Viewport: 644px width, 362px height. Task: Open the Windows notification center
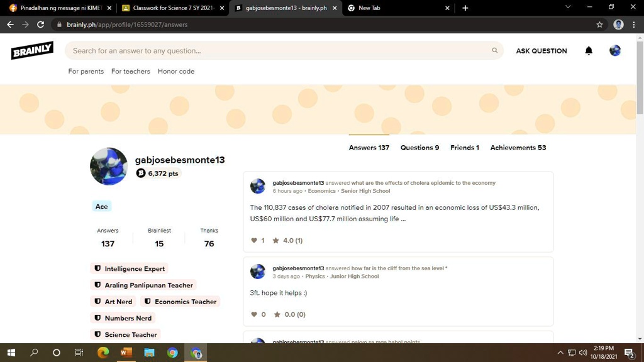click(629, 353)
